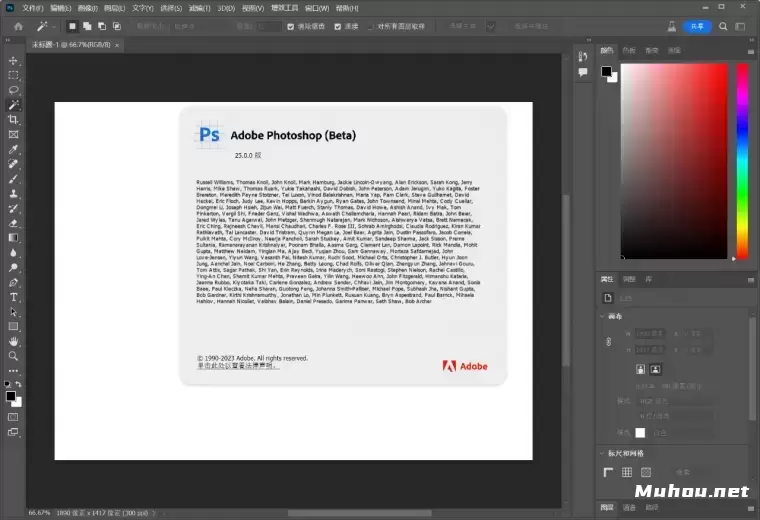Click foreground color swatch in Color panel

pos(606,72)
